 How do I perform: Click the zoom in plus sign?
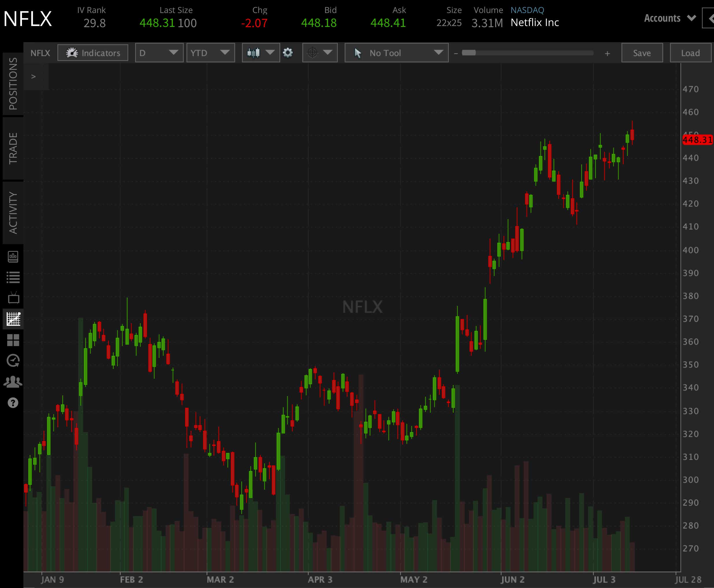pyautogui.click(x=607, y=53)
